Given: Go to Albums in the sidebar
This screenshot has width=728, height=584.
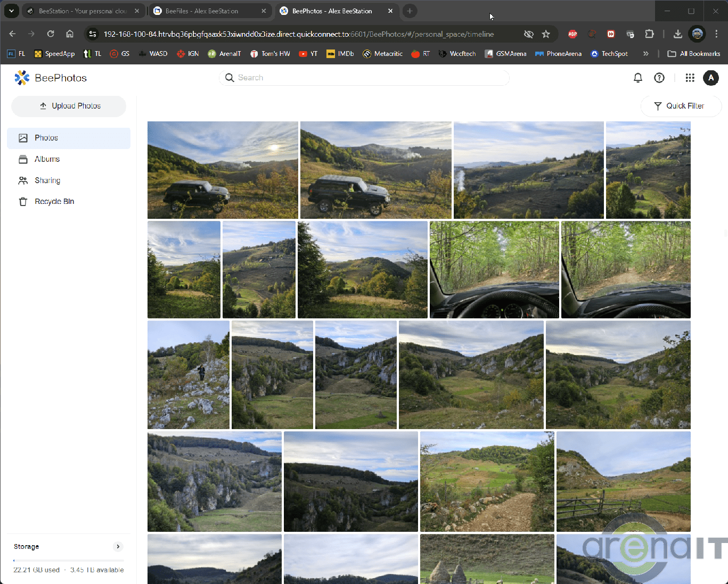Looking at the screenshot, I should [x=47, y=159].
